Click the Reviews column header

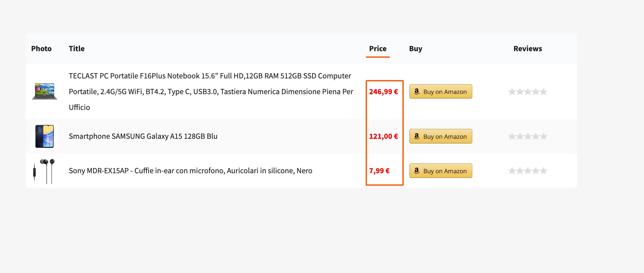[x=527, y=49]
